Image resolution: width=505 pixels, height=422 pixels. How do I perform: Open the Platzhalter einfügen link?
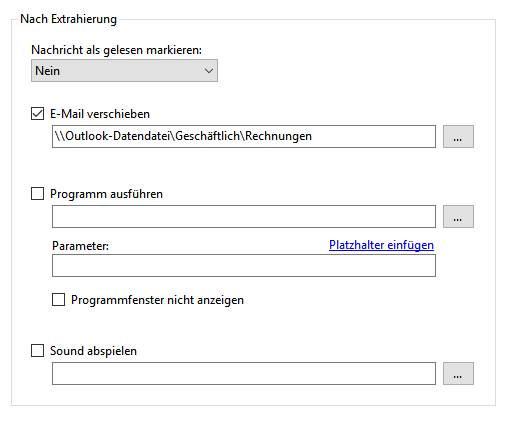pos(381,245)
